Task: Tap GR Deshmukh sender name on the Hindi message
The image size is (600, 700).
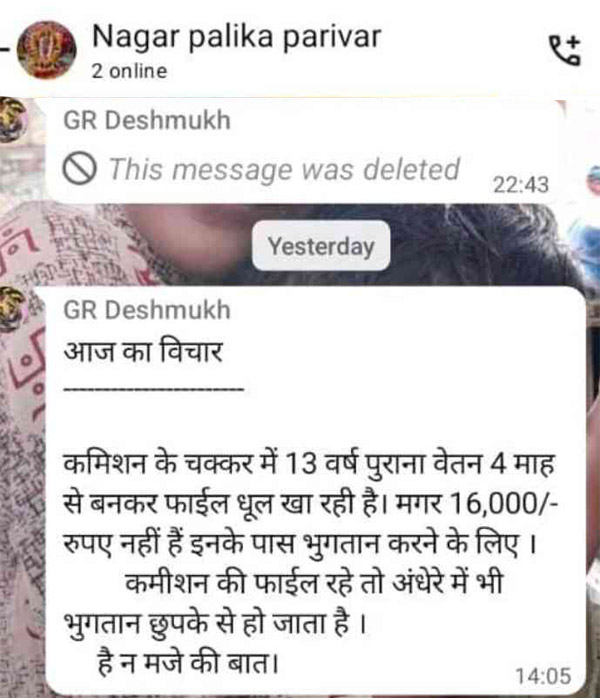Action: point(147,310)
